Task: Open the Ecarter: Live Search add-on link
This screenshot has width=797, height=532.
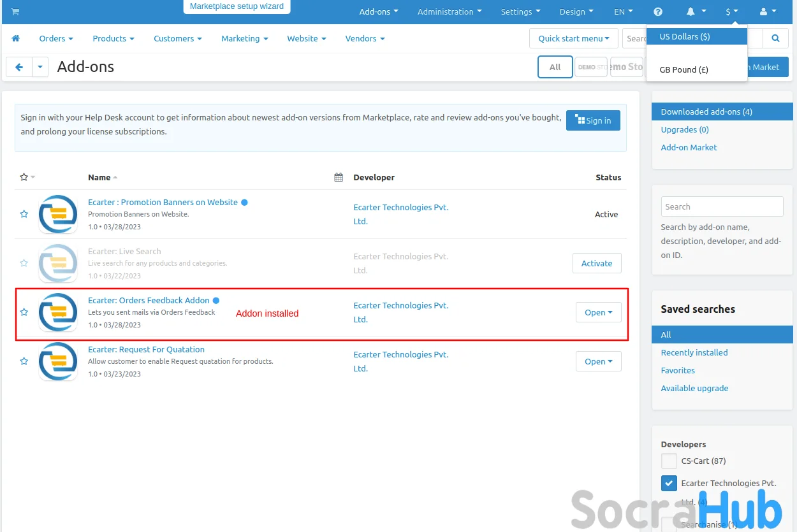Action: tap(124, 251)
